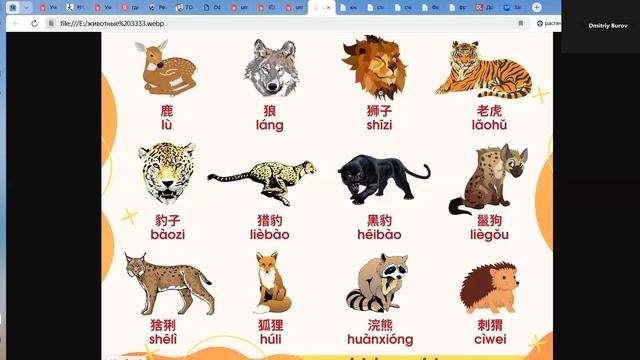Click the 'распе...' button in the toolbar

(548, 24)
